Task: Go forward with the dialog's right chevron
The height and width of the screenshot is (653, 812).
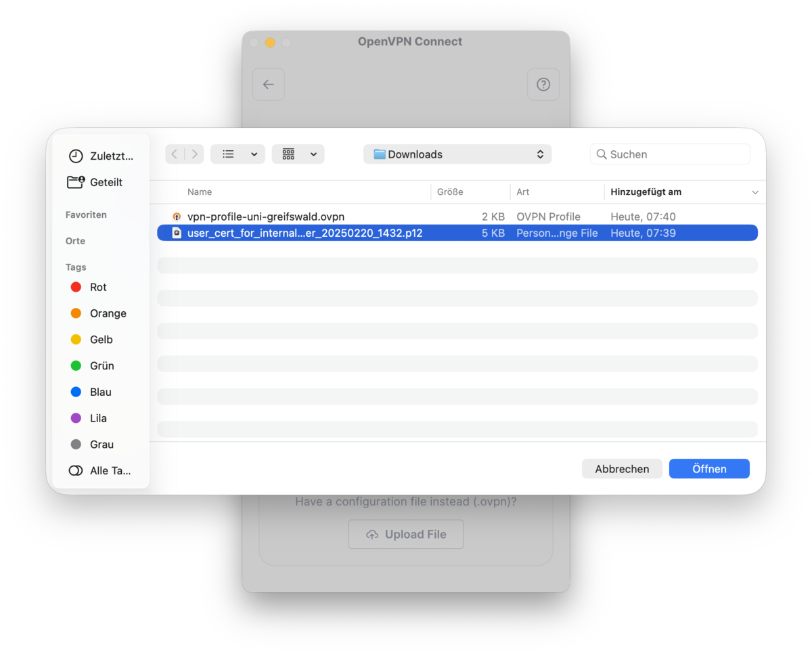Action: click(x=194, y=154)
